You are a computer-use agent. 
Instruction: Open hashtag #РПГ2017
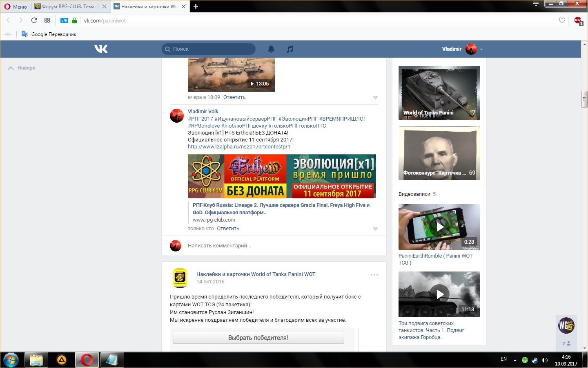[200, 119]
